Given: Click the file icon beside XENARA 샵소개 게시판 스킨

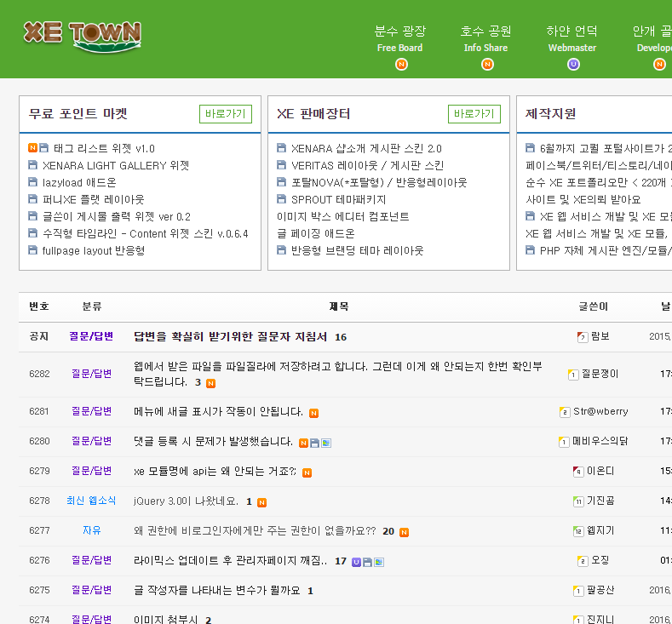Looking at the screenshot, I should [x=282, y=148].
